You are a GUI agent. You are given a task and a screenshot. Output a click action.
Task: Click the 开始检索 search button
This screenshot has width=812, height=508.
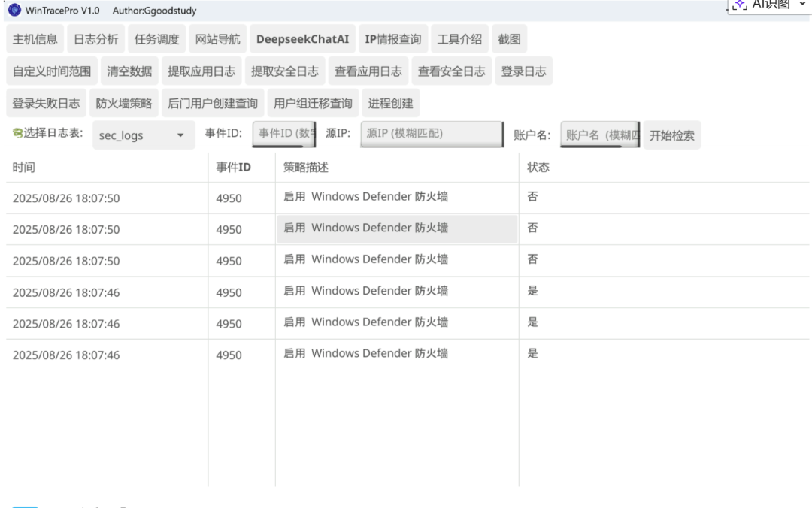(671, 135)
